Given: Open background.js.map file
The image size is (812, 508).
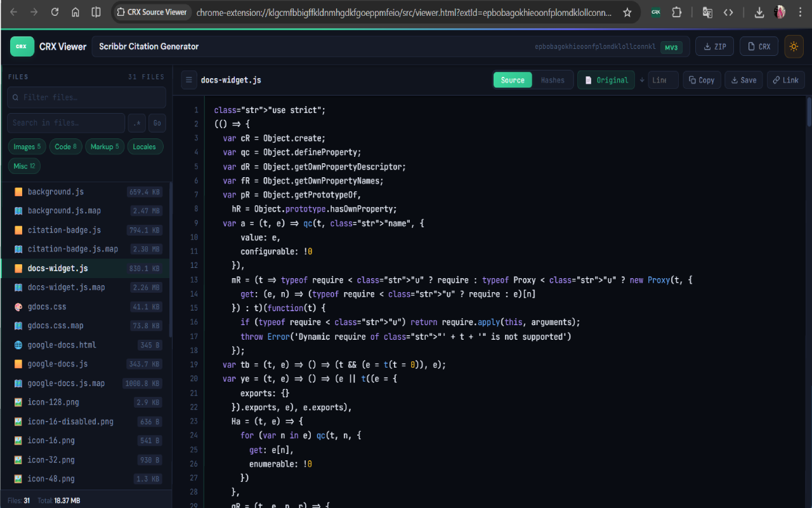Looking at the screenshot, I should click(x=86, y=211).
